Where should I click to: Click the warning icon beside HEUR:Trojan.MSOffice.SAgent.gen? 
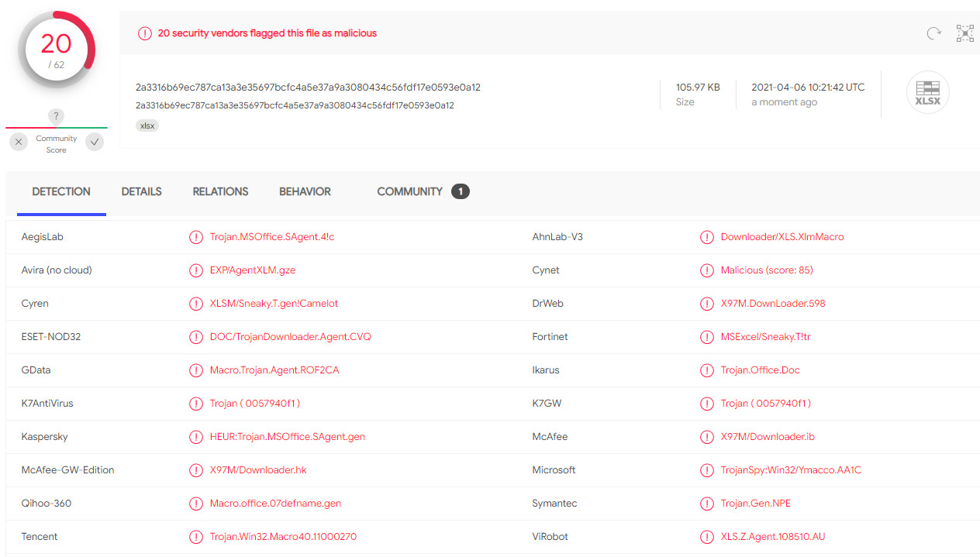tap(195, 437)
